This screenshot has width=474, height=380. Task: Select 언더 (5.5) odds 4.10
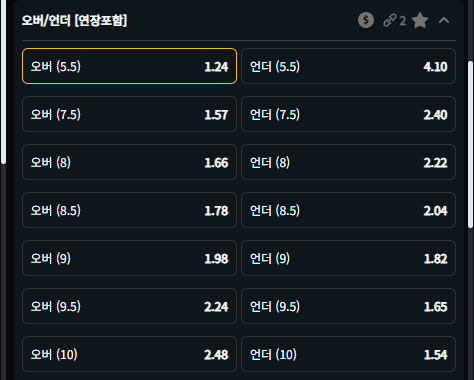pos(348,66)
